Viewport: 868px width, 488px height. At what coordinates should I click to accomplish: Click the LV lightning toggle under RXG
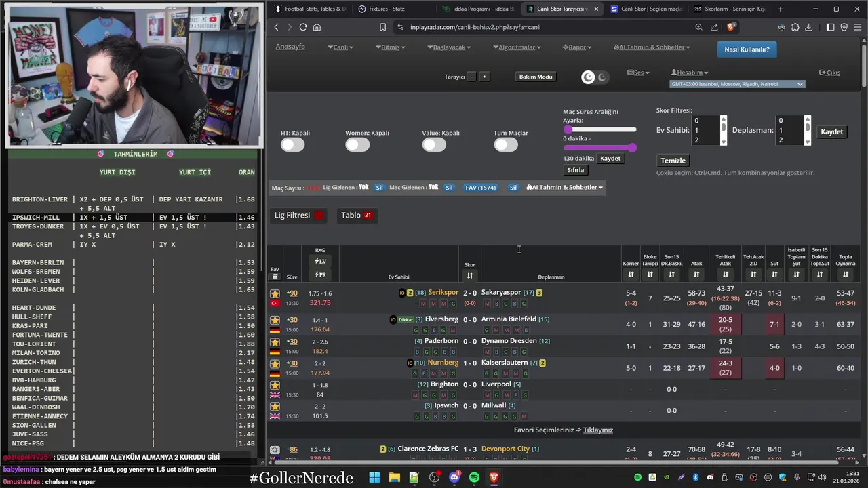320,262
